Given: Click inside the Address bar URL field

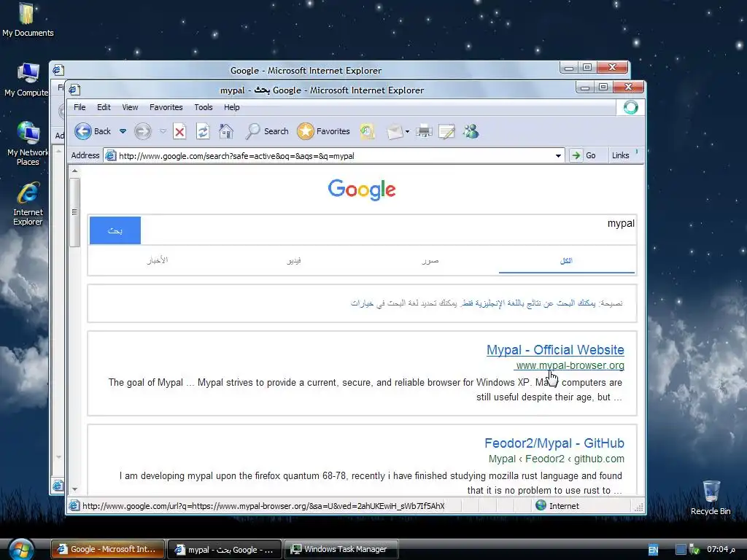Looking at the screenshot, I should click(x=333, y=156).
